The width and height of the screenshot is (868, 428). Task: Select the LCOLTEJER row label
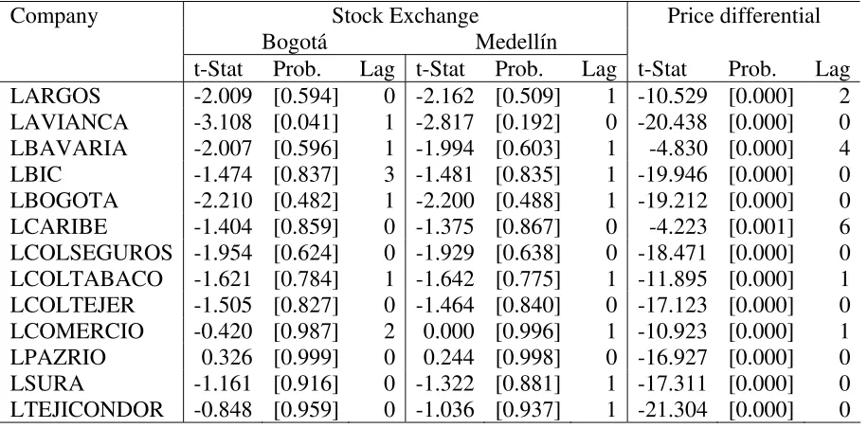72,305
